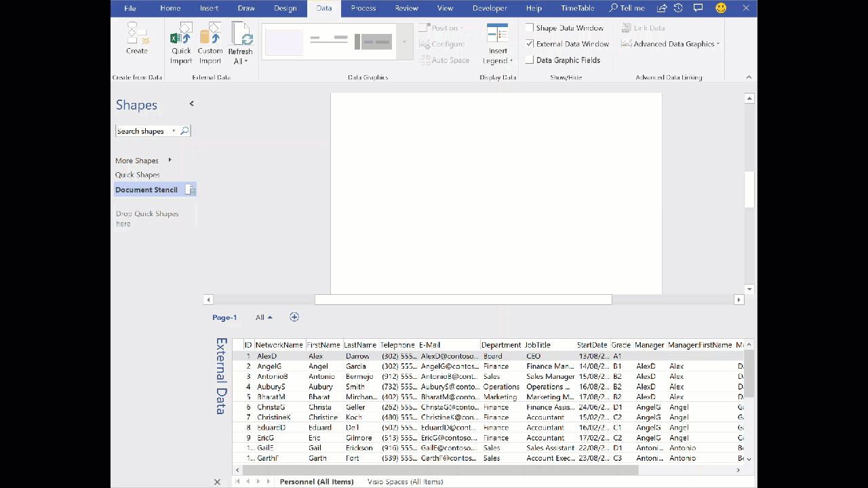Select the 'Sales Assistant' job title cell

coord(550,448)
